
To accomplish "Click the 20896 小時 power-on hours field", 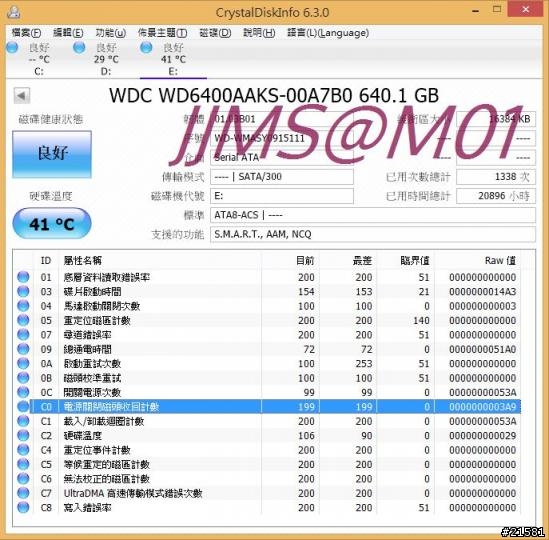I will pyautogui.click(x=496, y=196).
